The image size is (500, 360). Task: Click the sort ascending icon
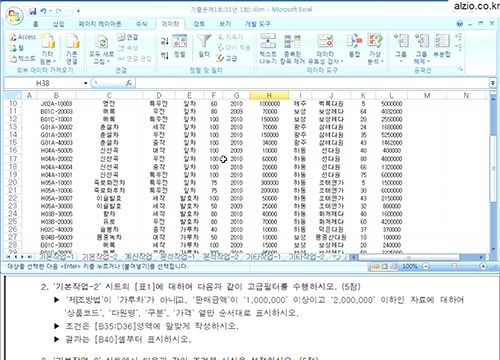(164, 41)
